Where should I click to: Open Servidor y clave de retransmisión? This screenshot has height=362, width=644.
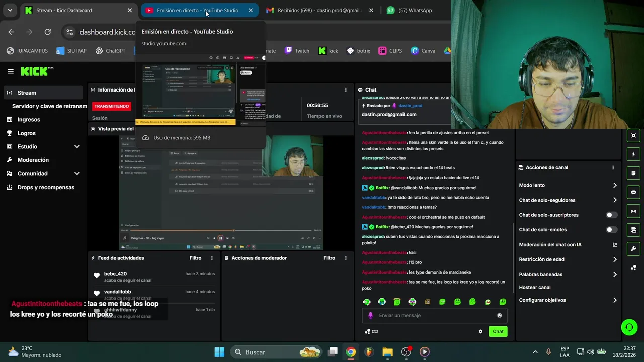coord(46,106)
